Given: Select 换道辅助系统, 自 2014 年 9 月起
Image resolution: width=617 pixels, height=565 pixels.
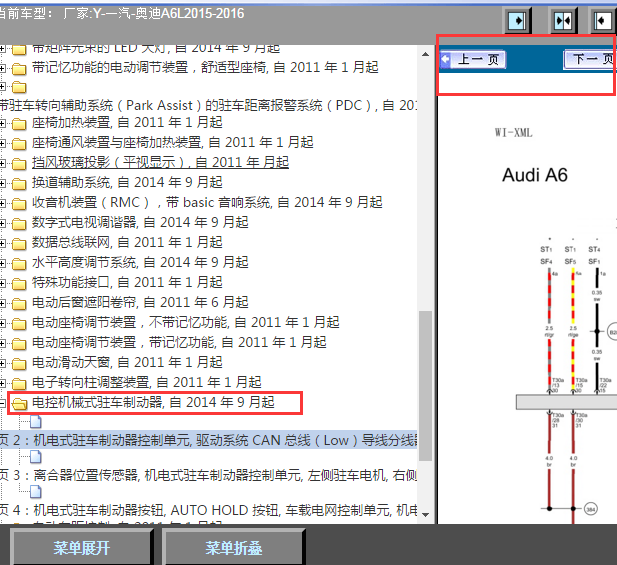Looking at the screenshot, I should (127, 182).
